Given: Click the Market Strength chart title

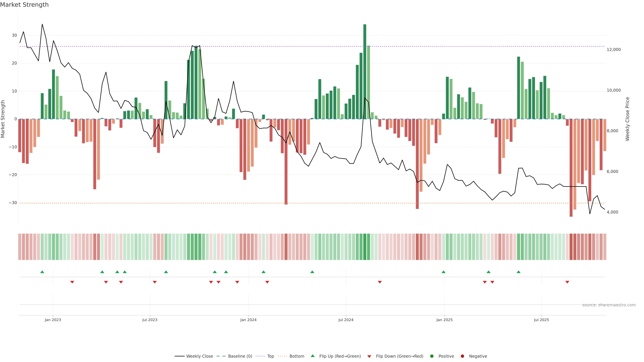Looking at the screenshot, I should 24,5.
